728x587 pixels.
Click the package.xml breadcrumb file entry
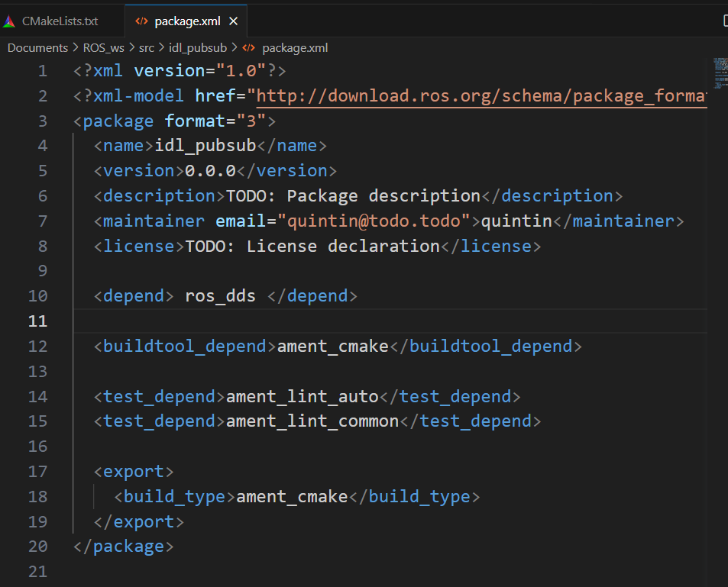tap(295, 48)
